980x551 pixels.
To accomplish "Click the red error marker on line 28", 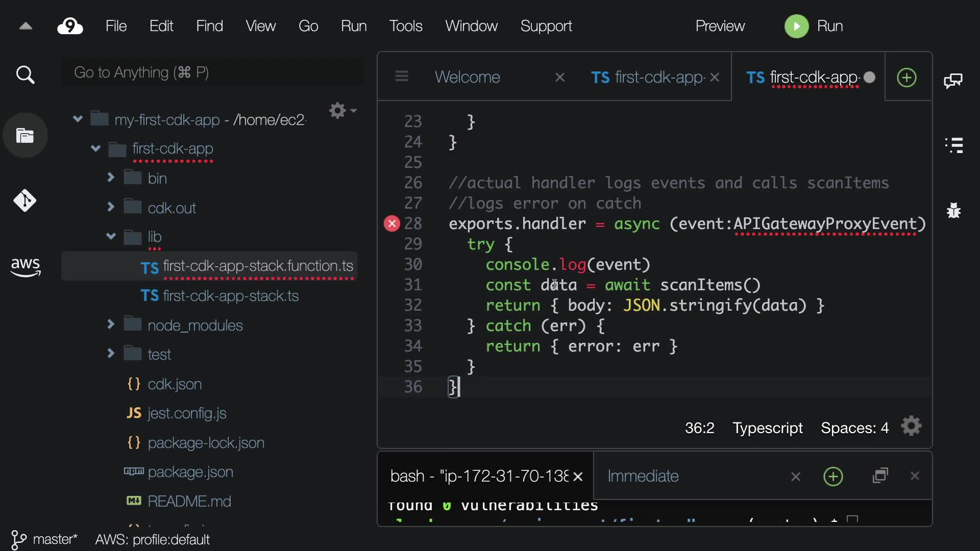I will (x=391, y=223).
